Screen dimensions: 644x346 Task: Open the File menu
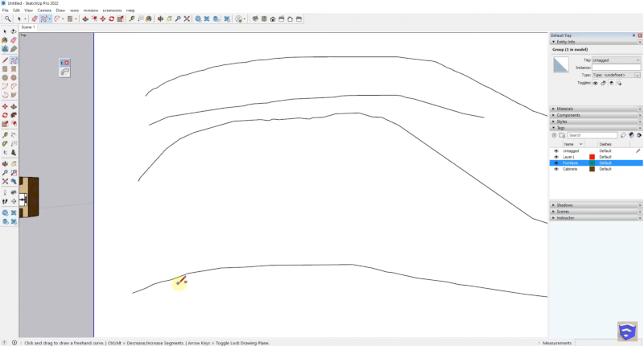pyautogui.click(x=6, y=10)
